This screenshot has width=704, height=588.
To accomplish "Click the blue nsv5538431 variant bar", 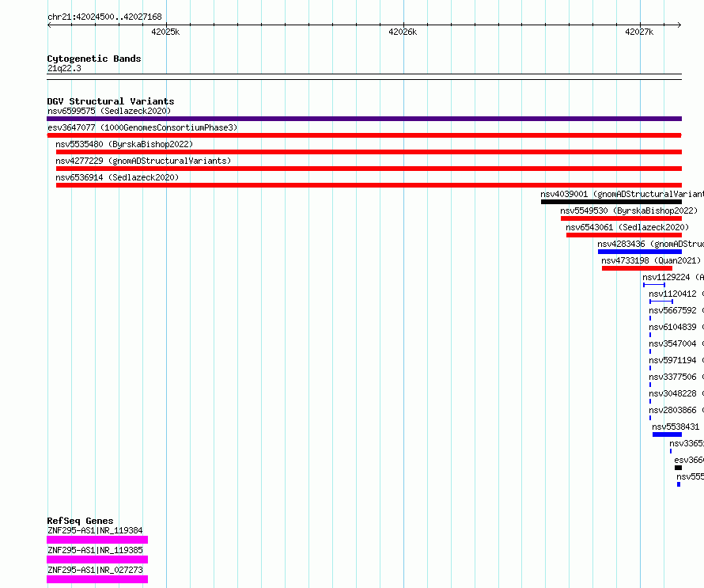I will tap(667, 434).
